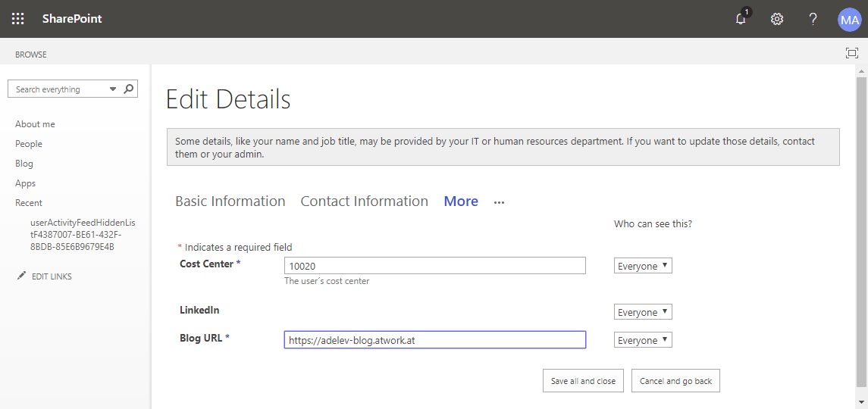The height and width of the screenshot is (409, 868).
Task: Open the MA account avatar
Action: click(849, 19)
